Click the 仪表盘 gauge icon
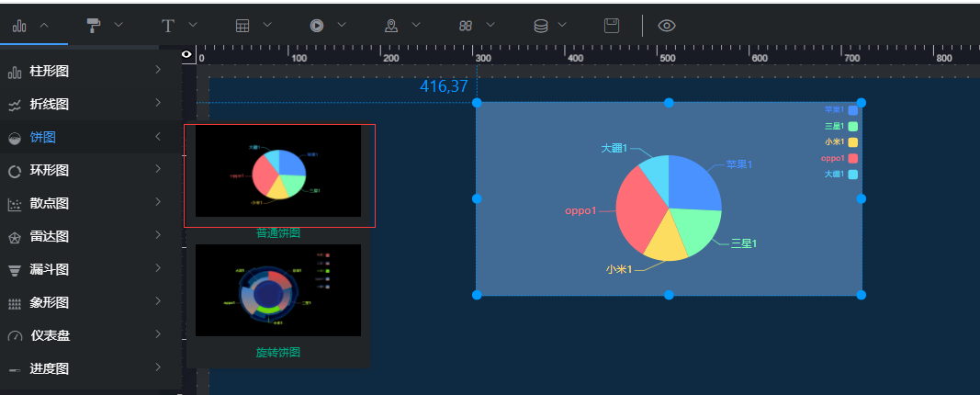 pyautogui.click(x=15, y=337)
